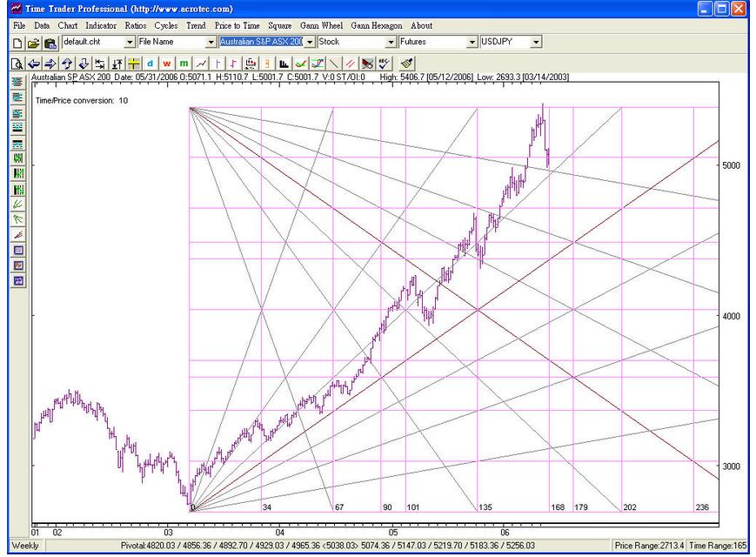Open the File Name dropdown

click(211, 43)
